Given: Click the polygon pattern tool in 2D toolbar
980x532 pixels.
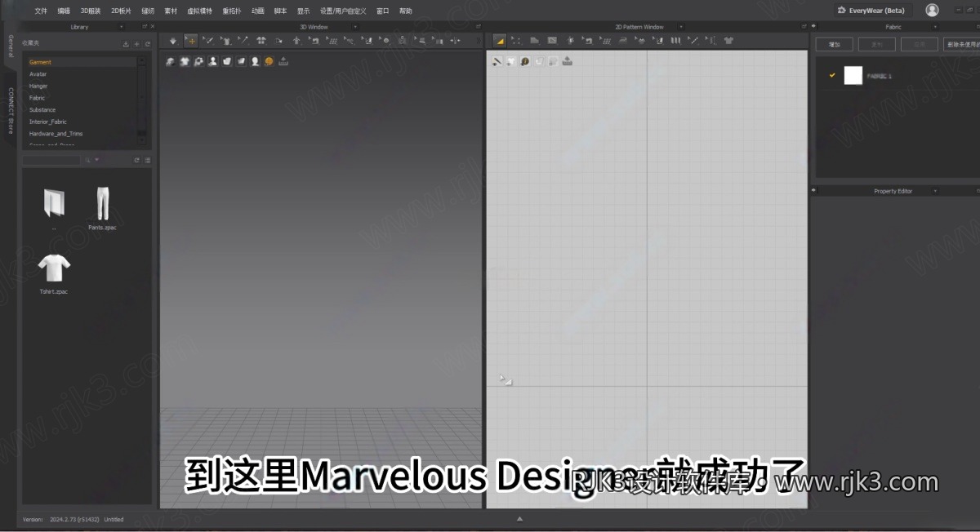Looking at the screenshot, I should (x=534, y=40).
